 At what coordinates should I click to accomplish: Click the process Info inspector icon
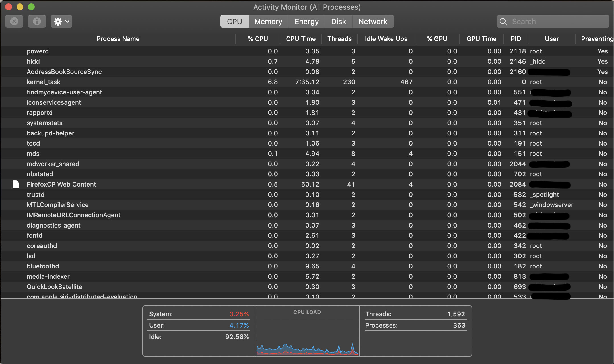pyautogui.click(x=37, y=21)
